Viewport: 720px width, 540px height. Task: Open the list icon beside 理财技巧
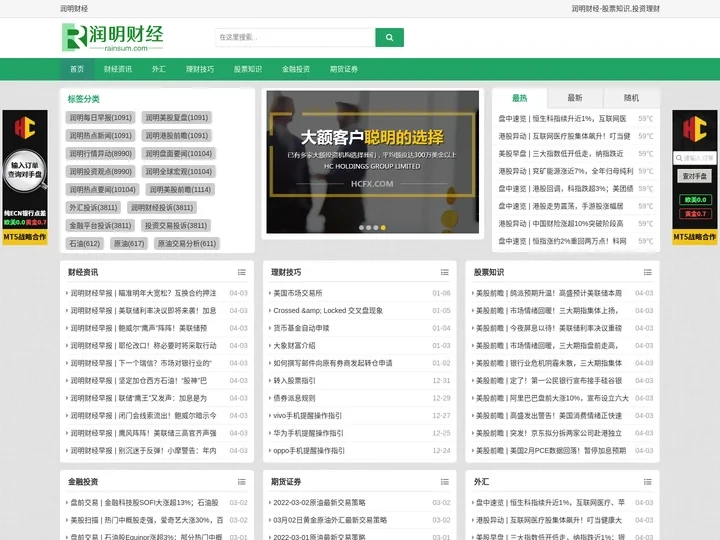coord(444,272)
